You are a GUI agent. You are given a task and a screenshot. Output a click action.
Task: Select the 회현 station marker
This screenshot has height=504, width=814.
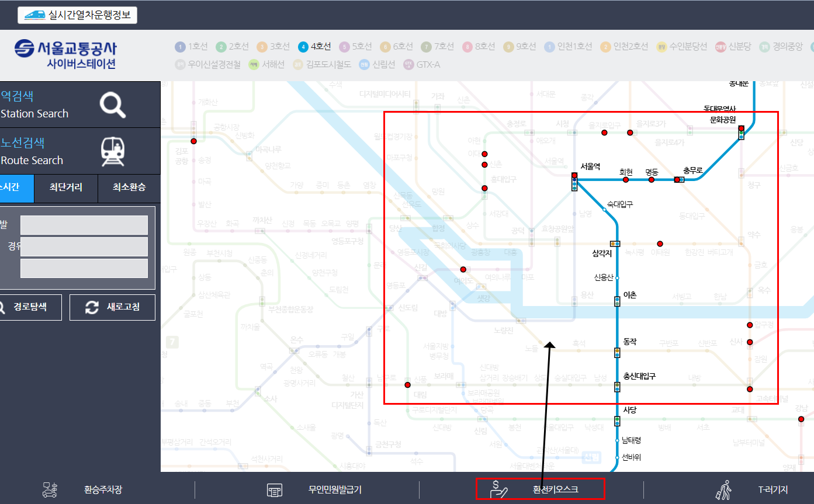(626, 180)
